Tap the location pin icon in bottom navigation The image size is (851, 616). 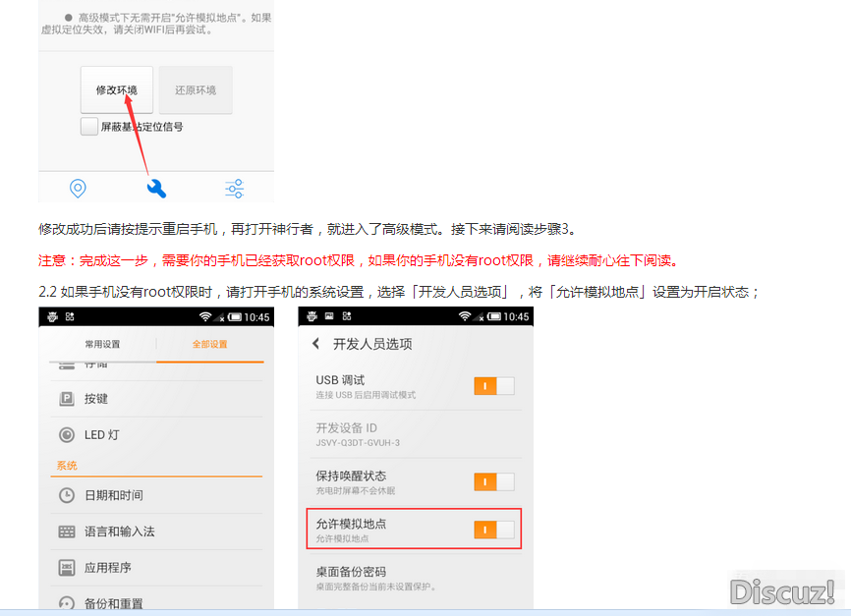(78, 189)
